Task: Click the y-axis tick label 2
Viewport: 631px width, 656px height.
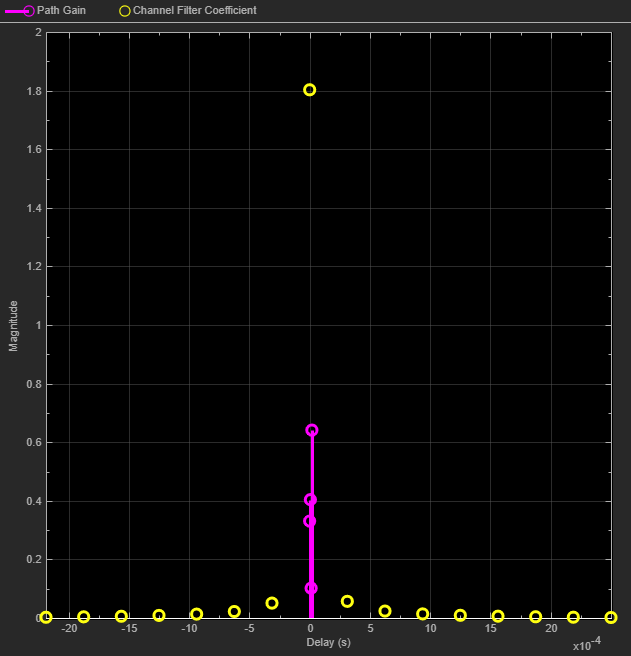Action: point(38,33)
